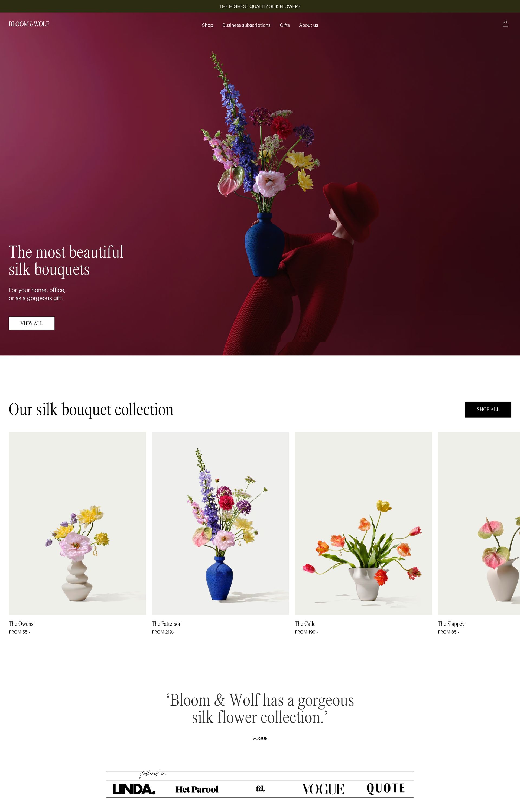The image size is (520, 812).
Task: Go to the Gifts page
Action: tap(285, 25)
